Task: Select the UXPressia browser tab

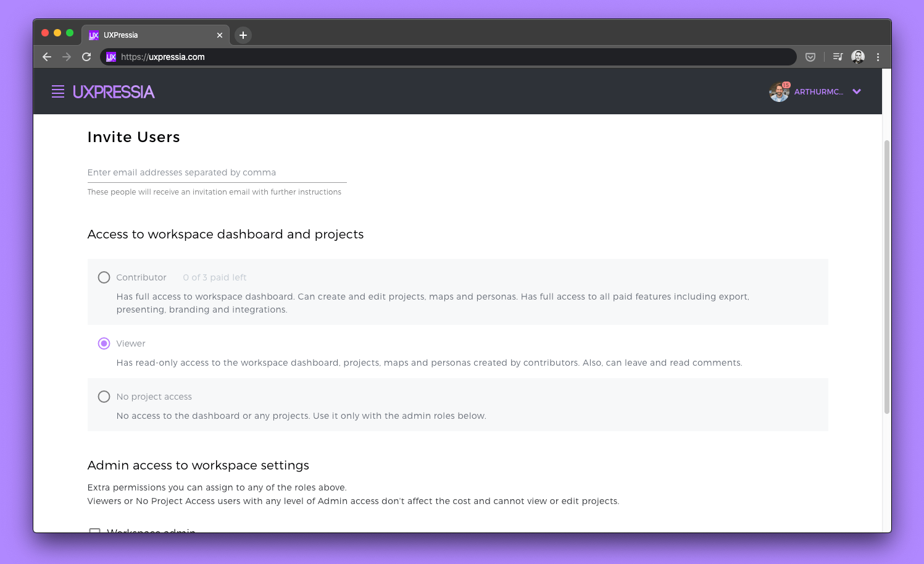Action: (156, 35)
